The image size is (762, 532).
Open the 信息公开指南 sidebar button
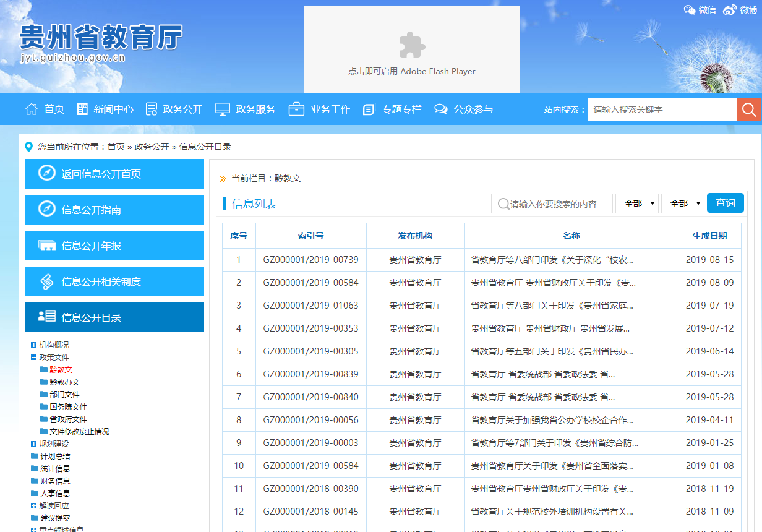[114, 210]
